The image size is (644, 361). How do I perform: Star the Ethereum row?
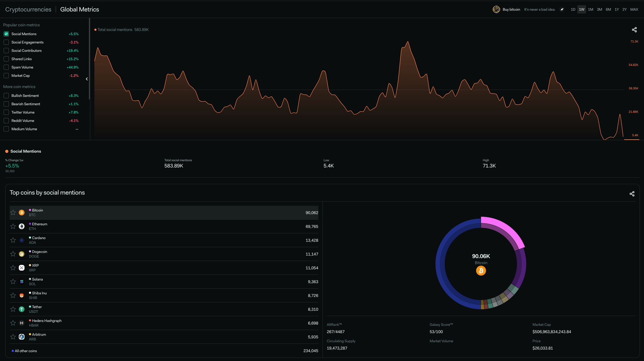pyautogui.click(x=13, y=226)
